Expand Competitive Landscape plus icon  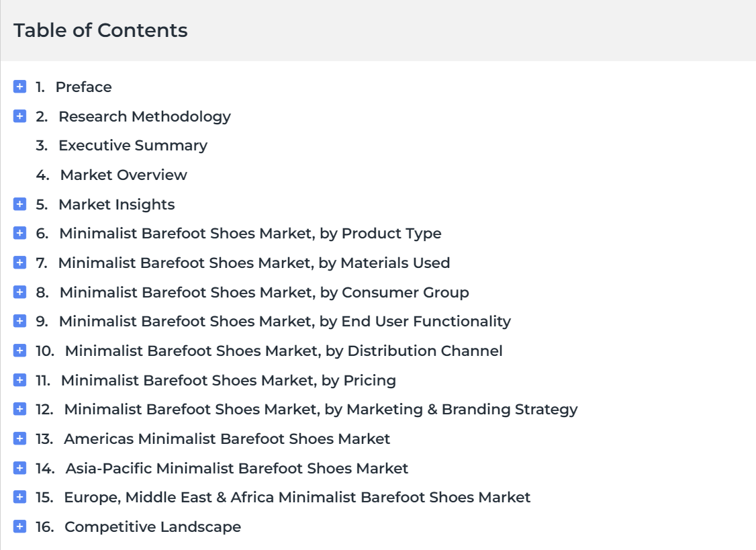[x=19, y=526]
